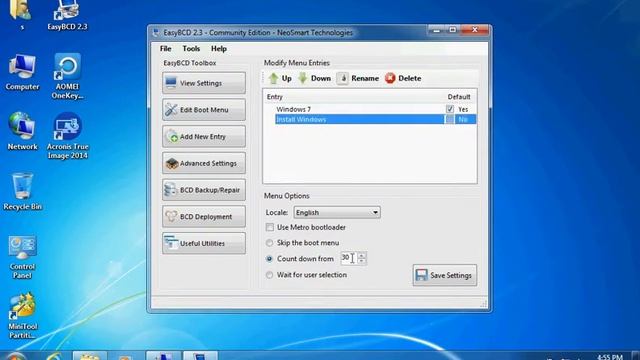Open the AOMEI OneKey desktop shortcut

pyautogui.click(x=67, y=76)
